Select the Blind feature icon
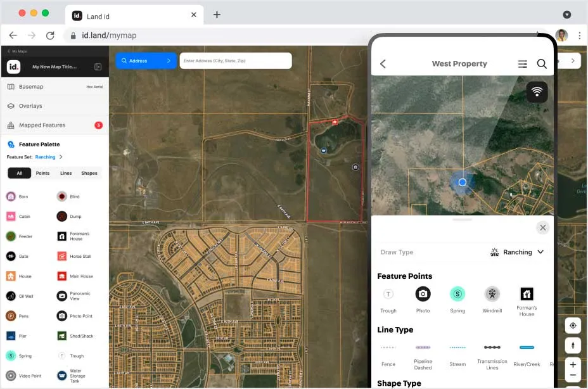 pyautogui.click(x=62, y=196)
